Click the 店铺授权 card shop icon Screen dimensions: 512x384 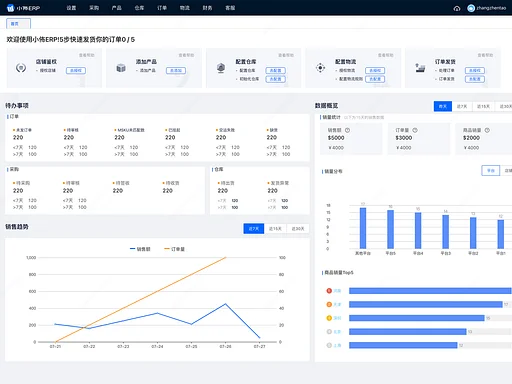coord(21,68)
